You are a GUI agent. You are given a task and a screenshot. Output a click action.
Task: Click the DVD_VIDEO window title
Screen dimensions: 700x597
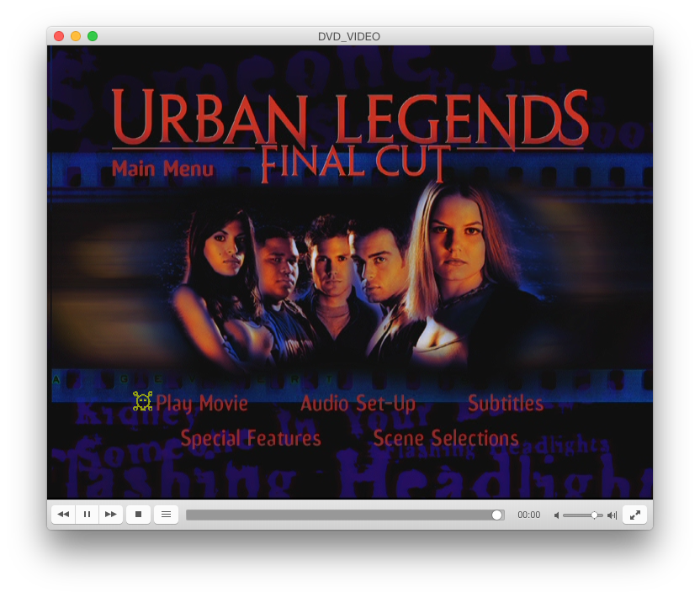coord(349,37)
